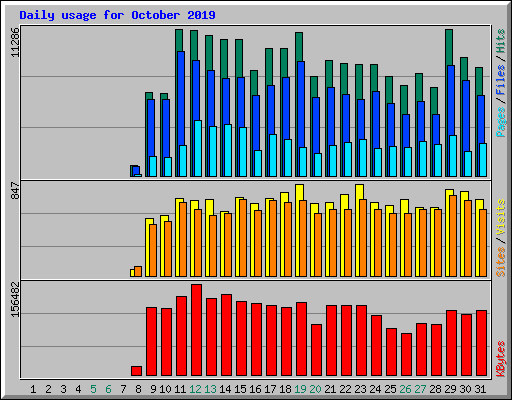Select the red KBytes bar for day 26

pos(406,355)
